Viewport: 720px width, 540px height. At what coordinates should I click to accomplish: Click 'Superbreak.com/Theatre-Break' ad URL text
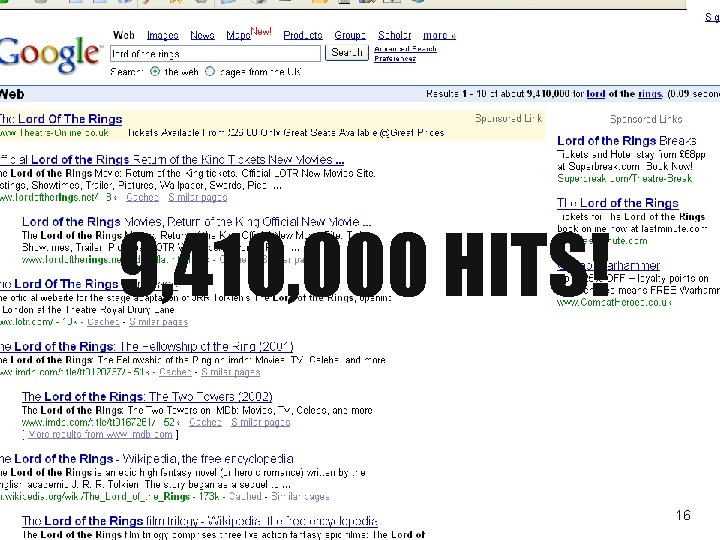pyautogui.click(x=624, y=178)
